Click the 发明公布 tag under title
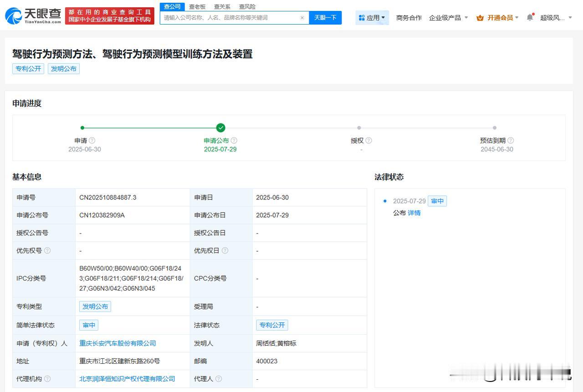The width and height of the screenshot is (583, 392). point(64,69)
